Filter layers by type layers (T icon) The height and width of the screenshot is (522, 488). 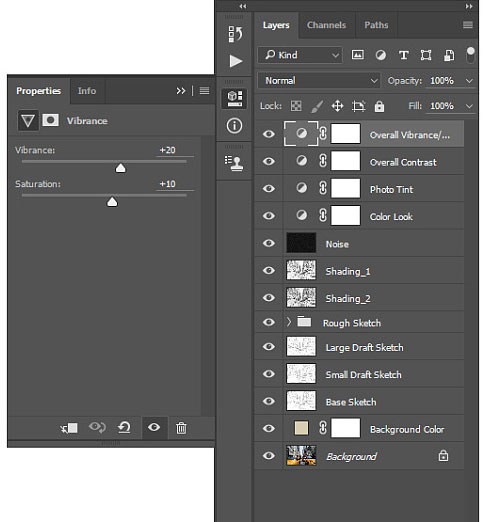pyautogui.click(x=404, y=55)
